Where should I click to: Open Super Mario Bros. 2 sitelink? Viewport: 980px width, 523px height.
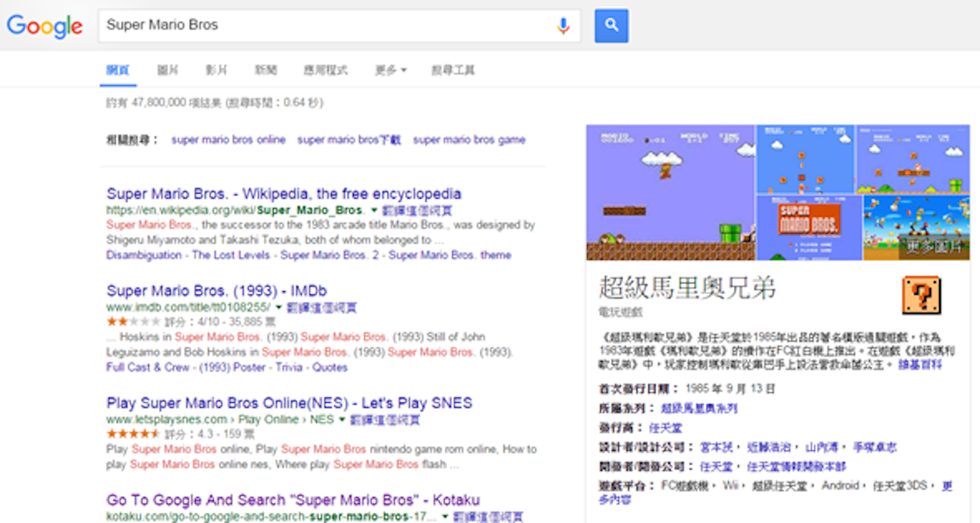330,255
